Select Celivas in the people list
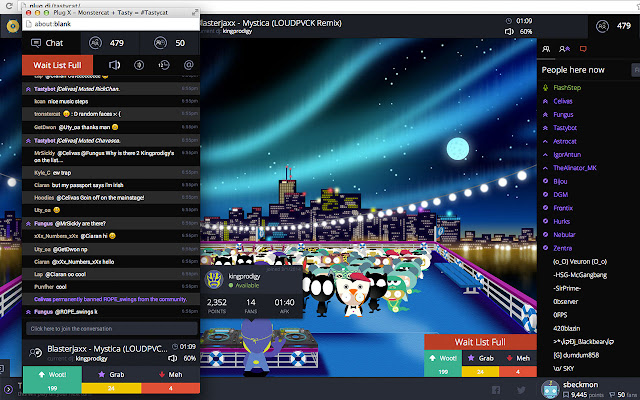Image resolution: width=640 pixels, height=400 pixels. (563, 101)
